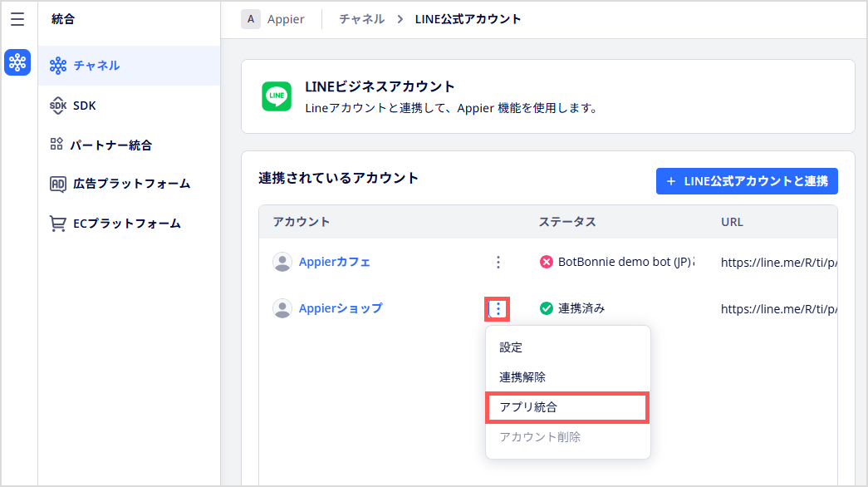Click the URL column header
This screenshot has height=487, width=868.
click(732, 222)
